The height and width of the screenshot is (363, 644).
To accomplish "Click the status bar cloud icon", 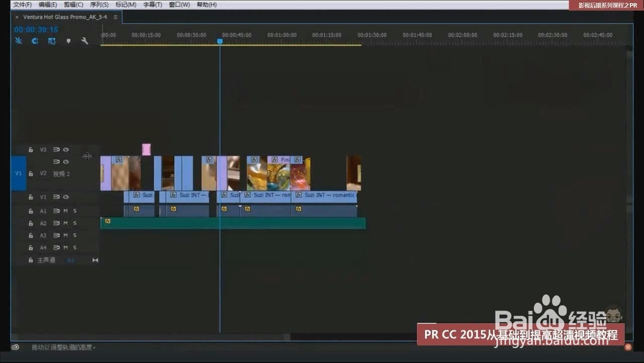I will click(x=15, y=347).
